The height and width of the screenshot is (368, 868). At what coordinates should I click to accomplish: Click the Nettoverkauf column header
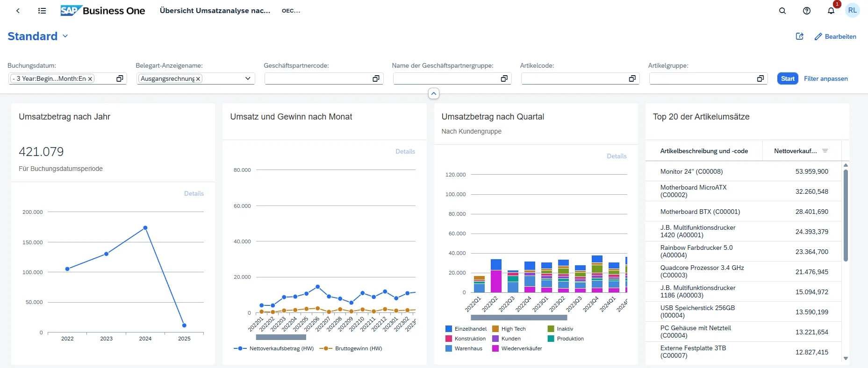pyautogui.click(x=796, y=151)
